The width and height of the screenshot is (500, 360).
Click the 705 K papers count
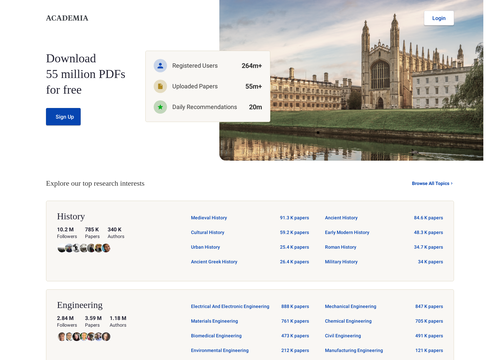pos(429,321)
